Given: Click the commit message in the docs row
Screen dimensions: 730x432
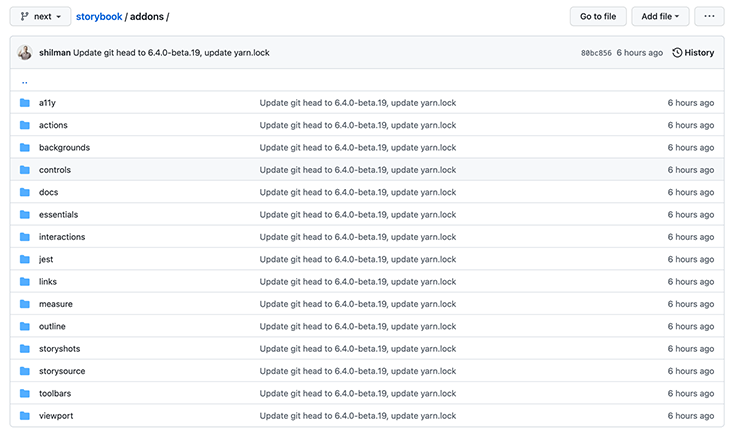Looking at the screenshot, I should pos(357,192).
